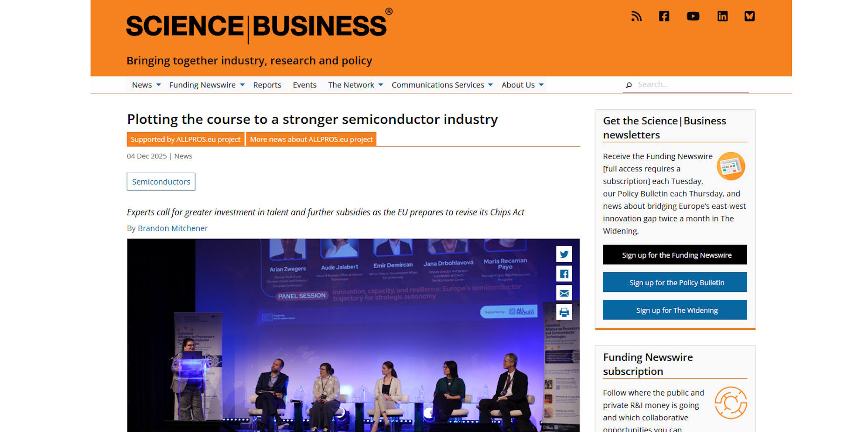Share the article via the email icon

[x=564, y=293]
